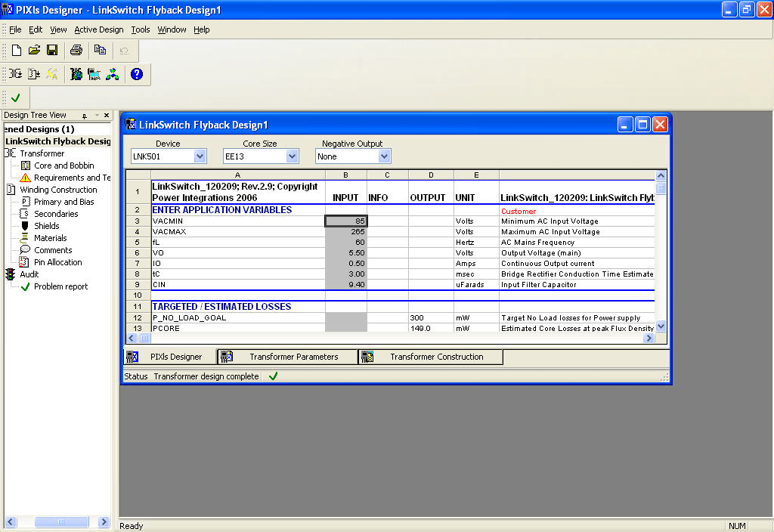Select LinkSwitch Flyback Design tree node
774x532 pixels.
[x=57, y=141]
